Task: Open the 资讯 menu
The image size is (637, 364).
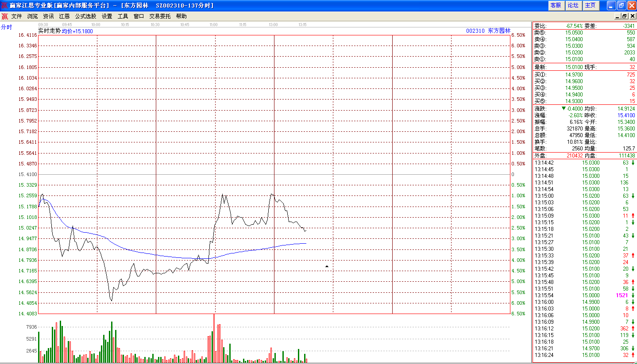Action: click(48, 16)
